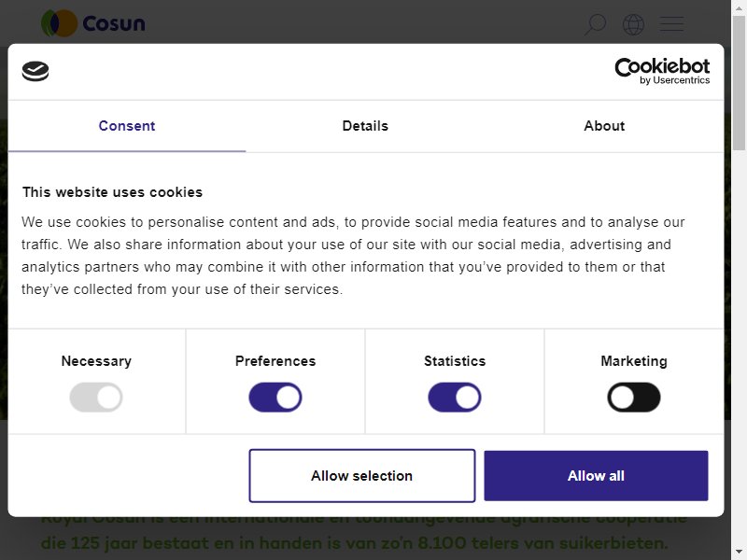
Task: Open the globe language selector icon
Action: pyautogui.click(x=633, y=24)
